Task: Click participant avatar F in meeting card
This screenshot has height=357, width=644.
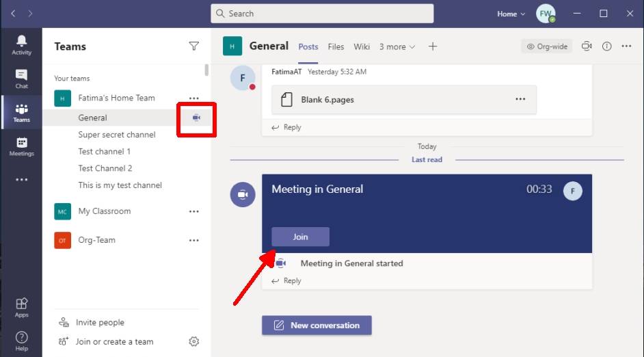Action: (x=572, y=191)
